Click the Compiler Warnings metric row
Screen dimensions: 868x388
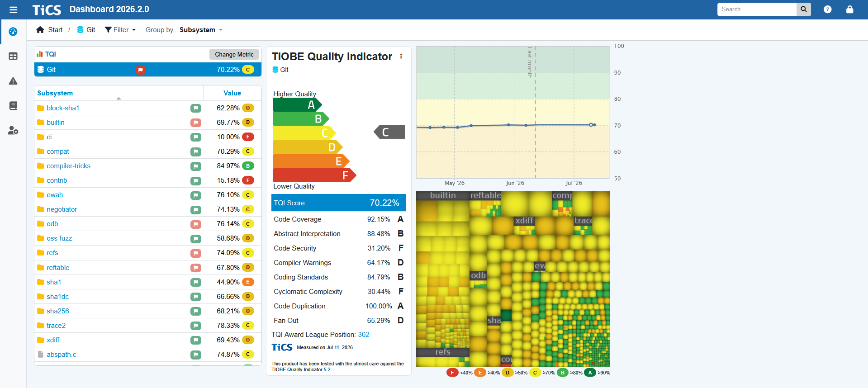click(339, 263)
